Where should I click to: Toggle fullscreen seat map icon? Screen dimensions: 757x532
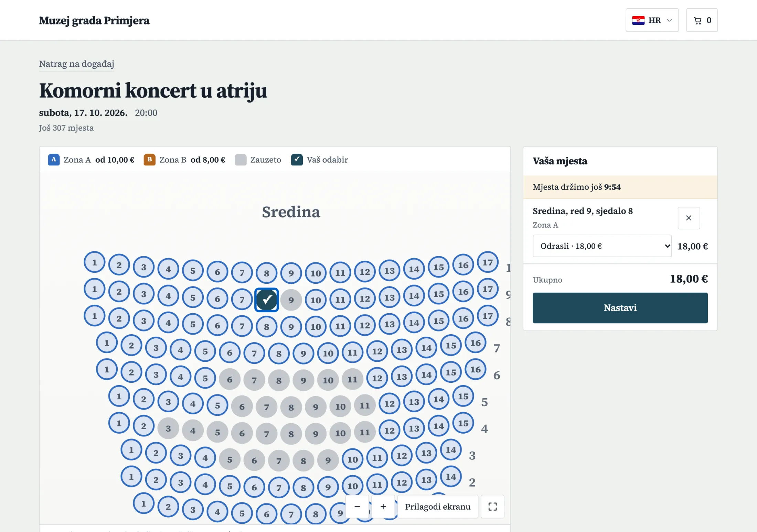492,507
